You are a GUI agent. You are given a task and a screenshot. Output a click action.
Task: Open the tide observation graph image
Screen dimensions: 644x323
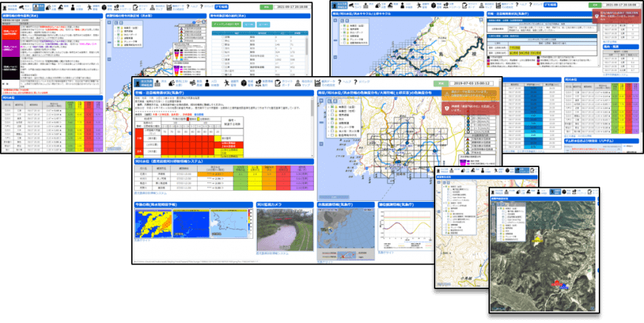[x=406, y=230]
